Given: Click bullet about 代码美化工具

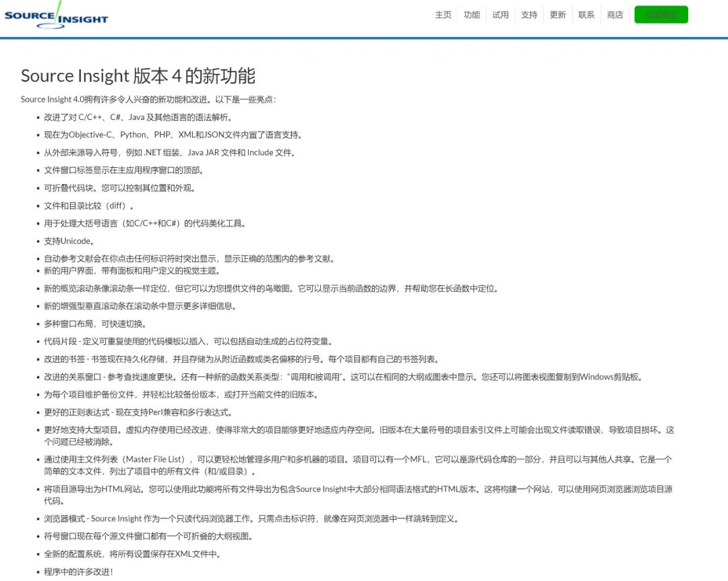Looking at the screenshot, I should click(145, 223).
